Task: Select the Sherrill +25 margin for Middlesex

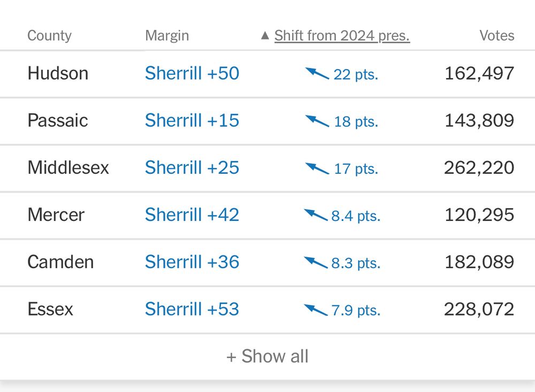Action: [x=192, y=168]
